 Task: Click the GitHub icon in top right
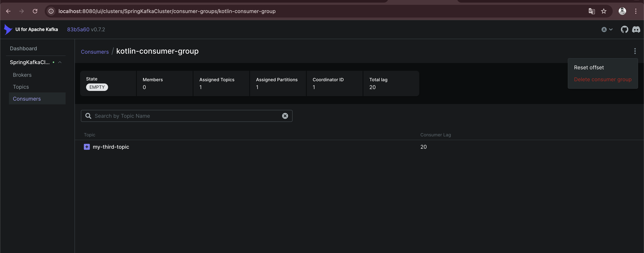tap(624, 30)
